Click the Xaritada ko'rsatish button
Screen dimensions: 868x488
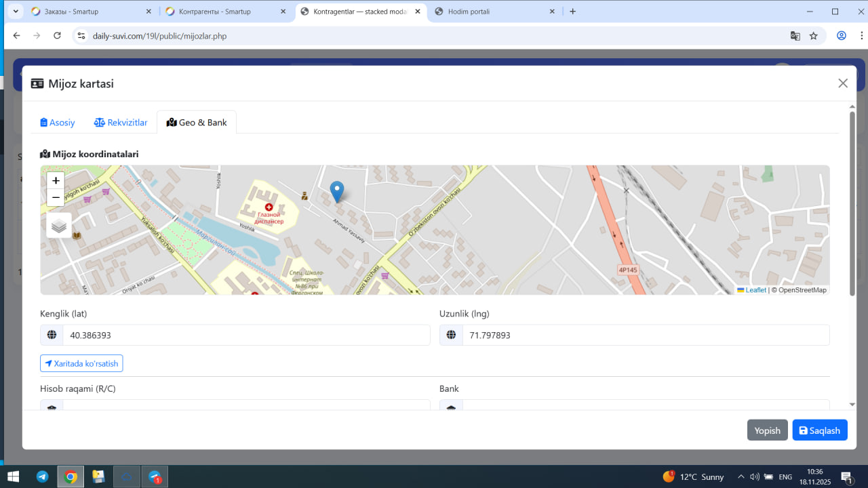point(81,363)
